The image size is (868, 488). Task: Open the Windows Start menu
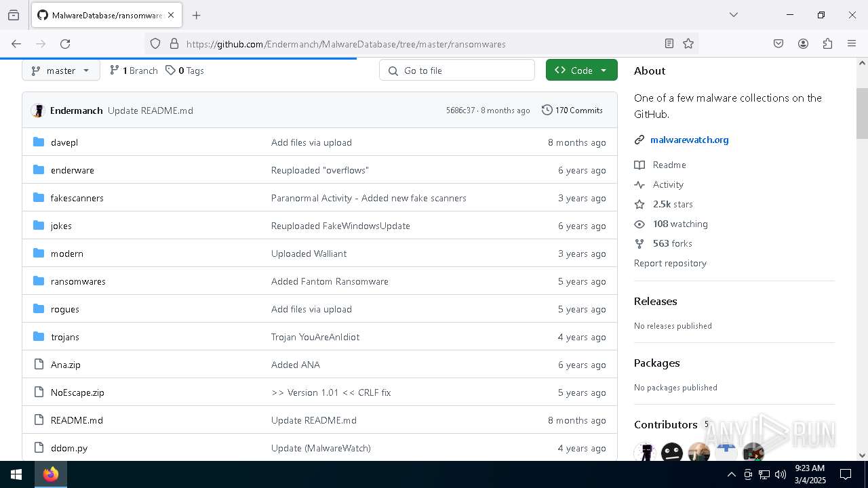16,474
